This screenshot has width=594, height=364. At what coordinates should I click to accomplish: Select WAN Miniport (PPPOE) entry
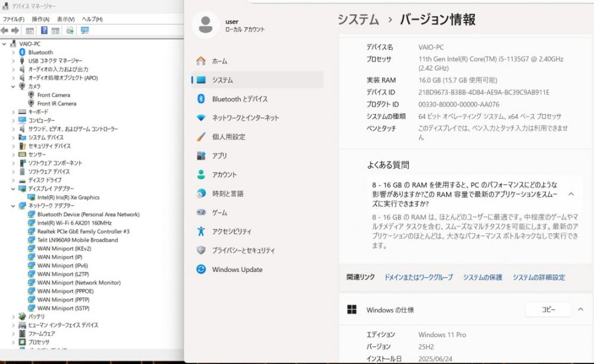click(65, 291)
